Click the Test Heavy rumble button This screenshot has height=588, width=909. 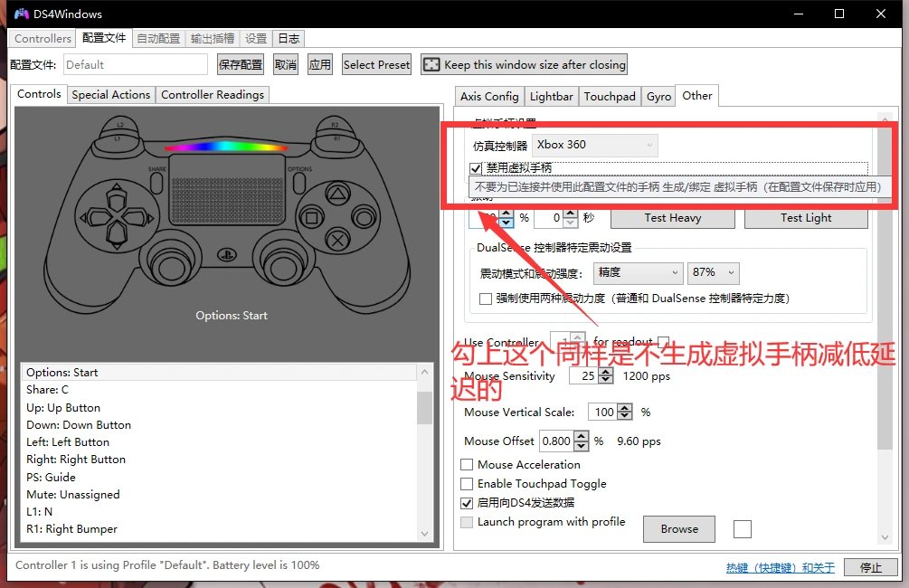coord(672,218)
